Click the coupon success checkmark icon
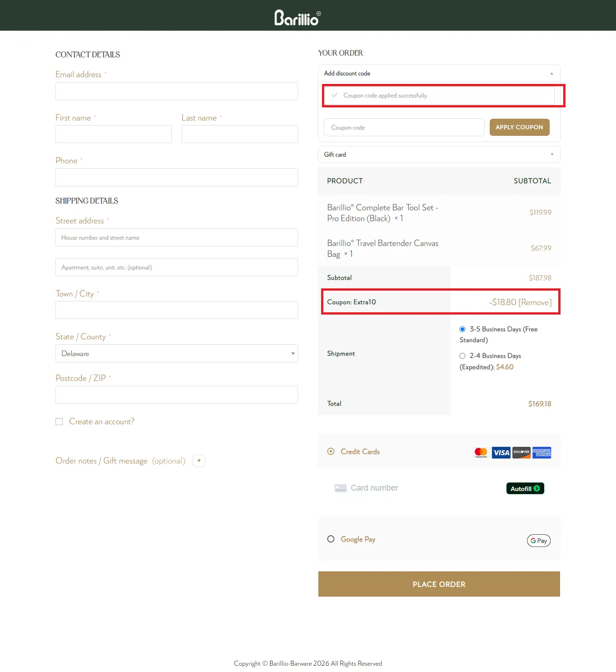616x672 pixels. [x=335, y=95]
